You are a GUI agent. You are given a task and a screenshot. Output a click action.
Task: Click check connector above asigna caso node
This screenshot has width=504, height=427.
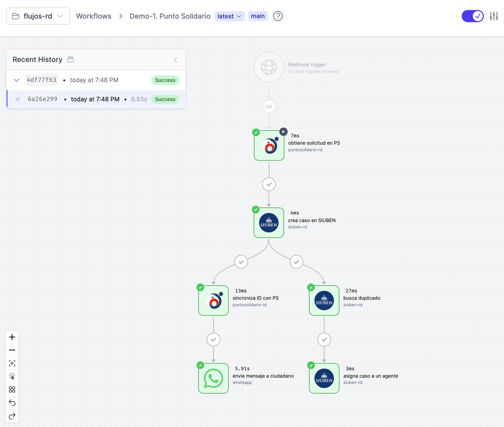pyautogui.click(x=324, y=340)
